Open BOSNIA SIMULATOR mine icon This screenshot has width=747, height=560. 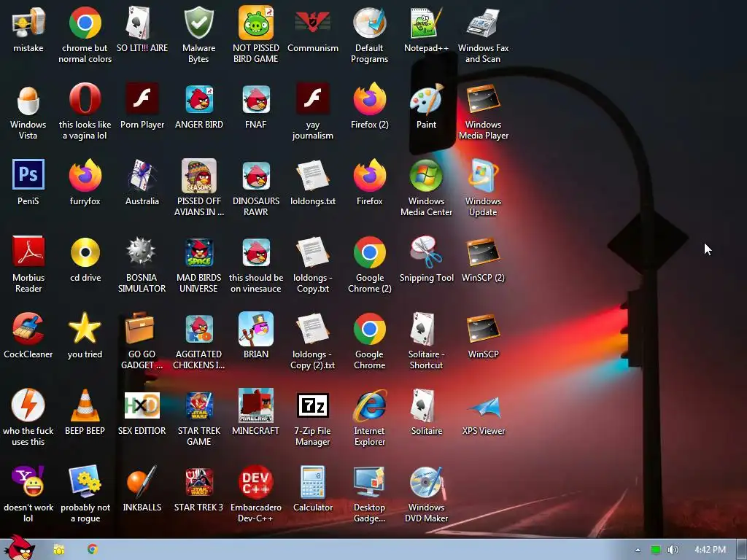[142, 252]
